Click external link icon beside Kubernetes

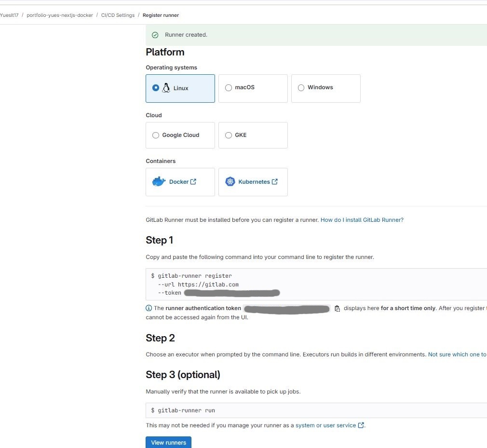[274, 181]
